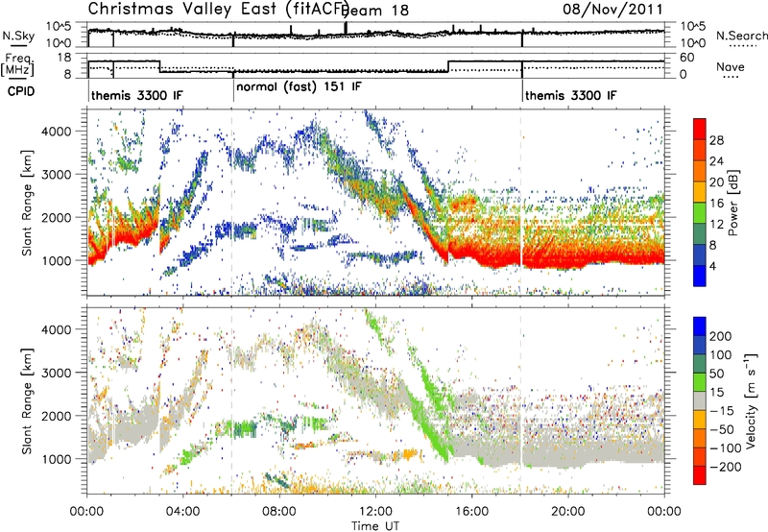Click the "Nave" legend label
This screenshot has width=768, height=532.
(x=730, y=66)
